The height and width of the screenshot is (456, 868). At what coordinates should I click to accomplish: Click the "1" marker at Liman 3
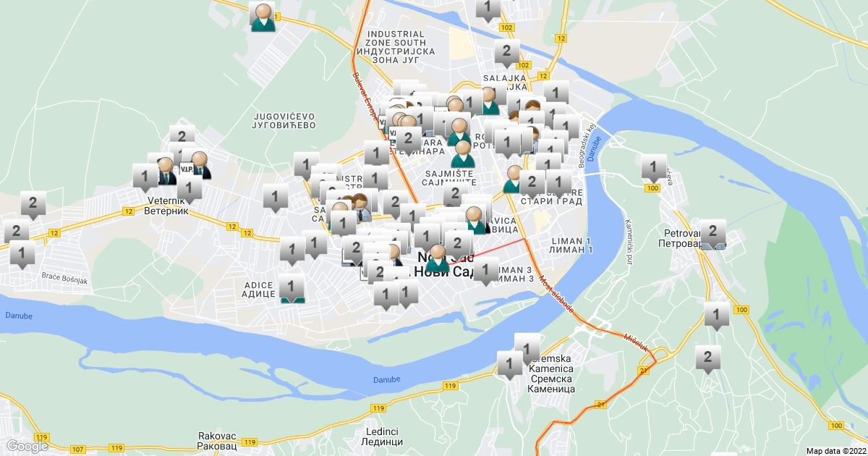point(485,271)
